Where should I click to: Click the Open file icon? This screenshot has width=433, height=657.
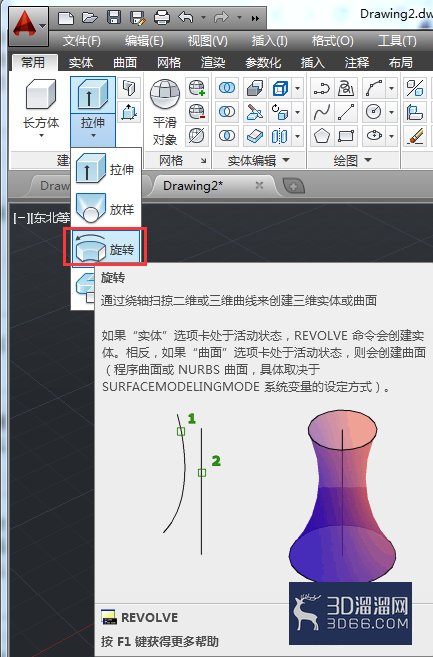coord(90,18)
